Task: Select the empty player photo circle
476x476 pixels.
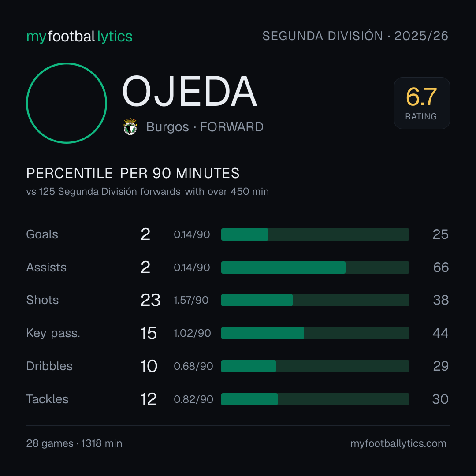Action: [67, 103]
